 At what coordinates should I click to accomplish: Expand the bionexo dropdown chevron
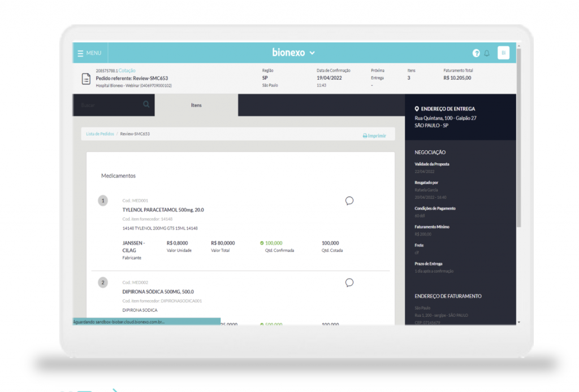click(312, 53)
